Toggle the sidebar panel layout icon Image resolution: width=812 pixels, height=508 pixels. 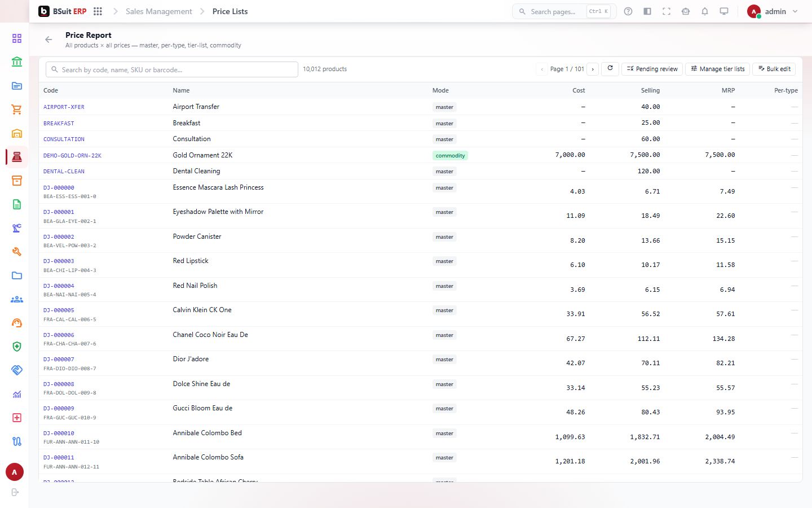tap(647, 11)
